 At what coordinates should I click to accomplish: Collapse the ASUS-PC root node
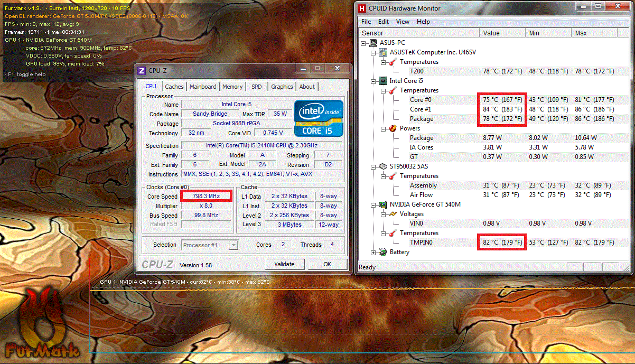click(364, 43)
